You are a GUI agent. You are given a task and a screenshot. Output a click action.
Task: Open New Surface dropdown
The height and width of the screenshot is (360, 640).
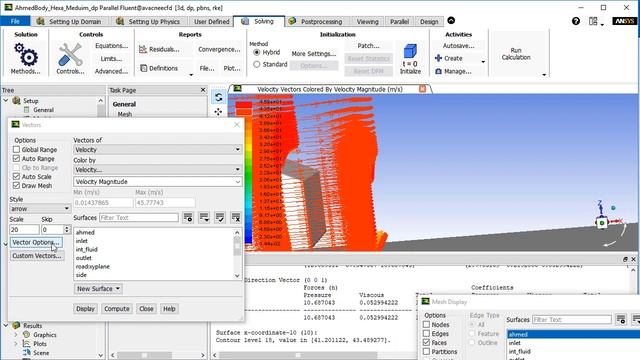click(98, 289)
